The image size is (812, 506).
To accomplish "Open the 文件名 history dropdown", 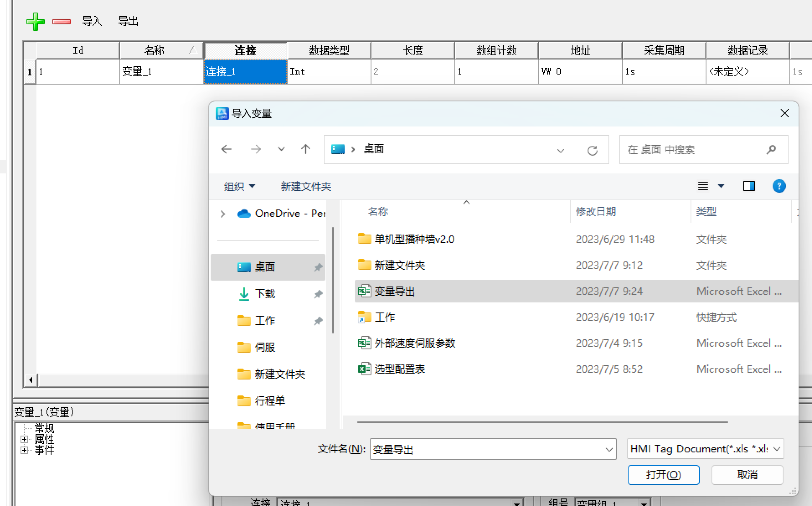I will click(609, 449).
